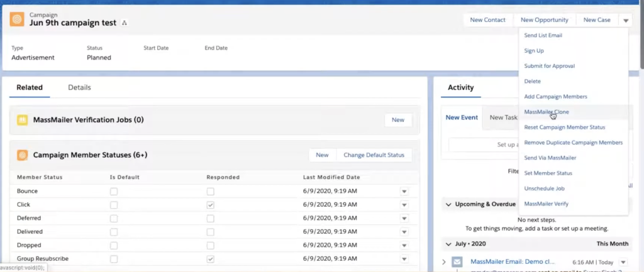644x272 pixels.
Task: Select Send List Email menu option
Action: point(543,35)
